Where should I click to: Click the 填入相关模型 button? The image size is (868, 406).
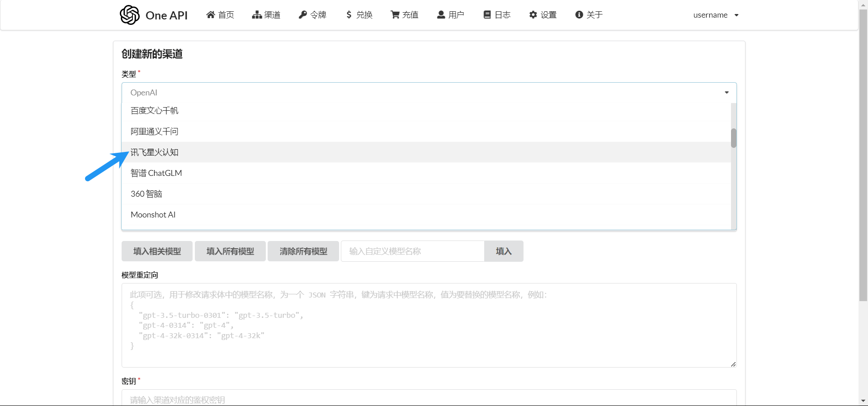pos(157,251)
